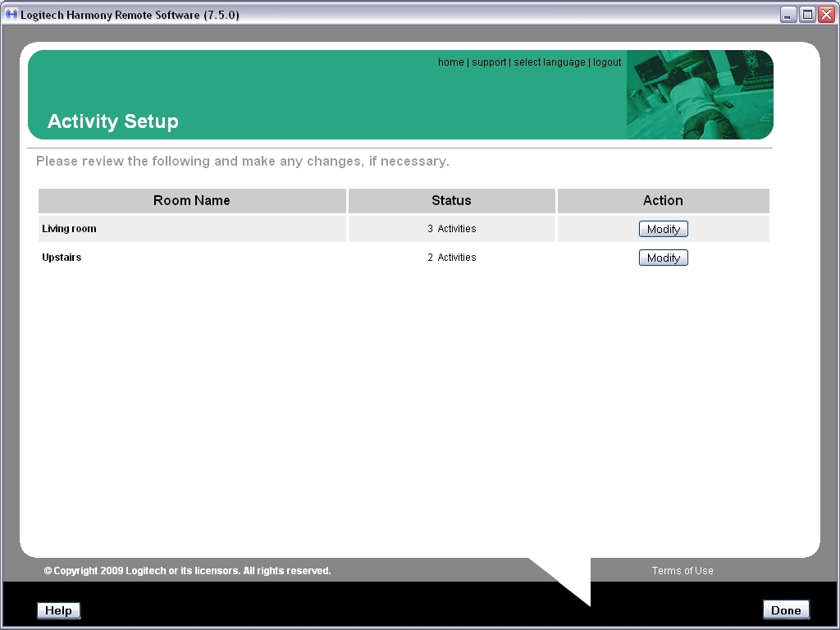The height and width of the screenshot is (630, 840).
Task: Open the home link in the header
Action: coord(450,62)
